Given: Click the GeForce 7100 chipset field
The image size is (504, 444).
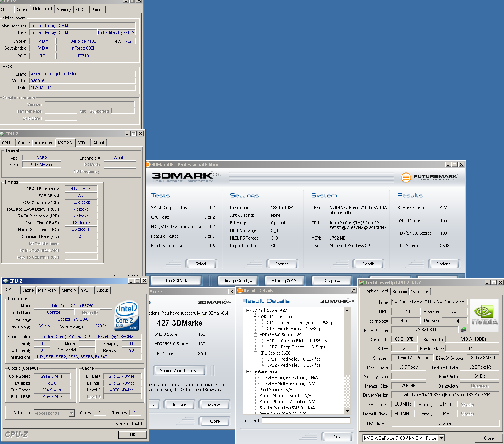Looking at the screenshot, I should pos(83,41).
